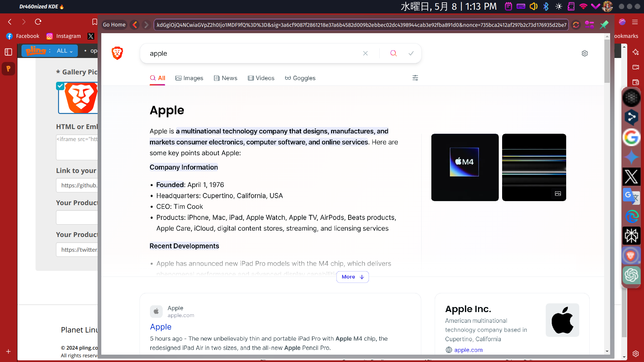
Task: Switch to the Goggles search tab
Action: coord(300,78)
